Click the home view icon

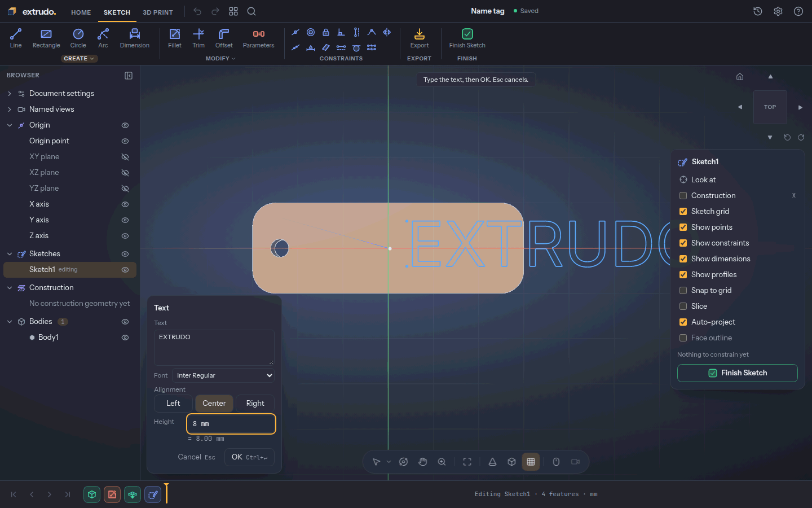pyautogui.click(x=740, y=77)
